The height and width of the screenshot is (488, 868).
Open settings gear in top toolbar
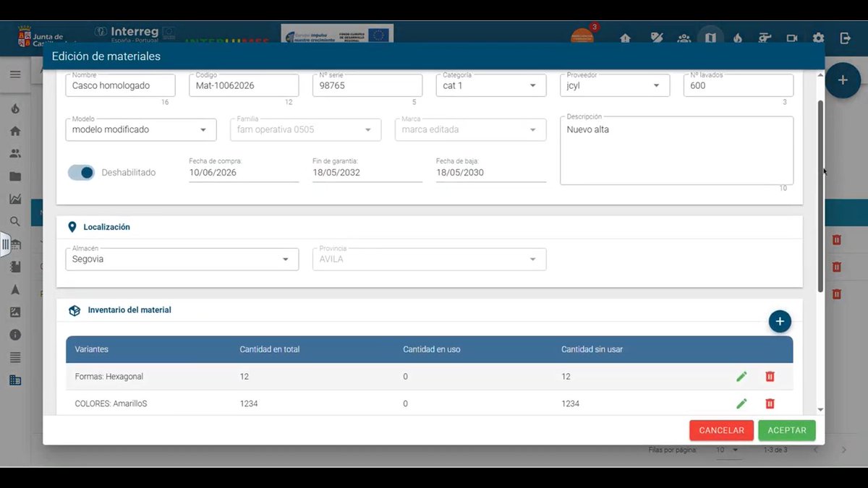[818, 38]
